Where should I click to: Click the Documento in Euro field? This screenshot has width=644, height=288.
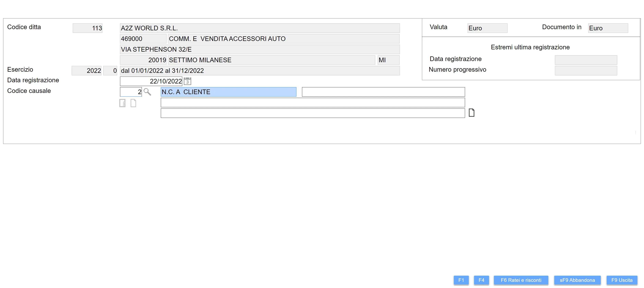608,28
